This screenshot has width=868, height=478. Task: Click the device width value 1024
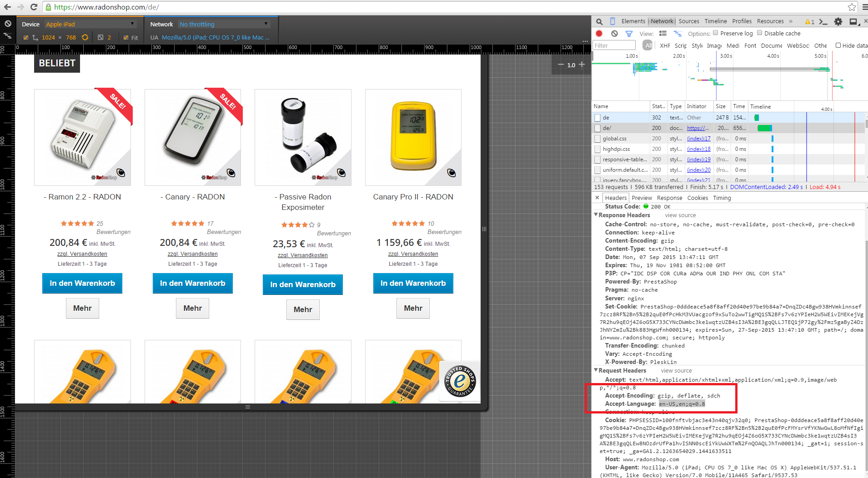[48, 38]
